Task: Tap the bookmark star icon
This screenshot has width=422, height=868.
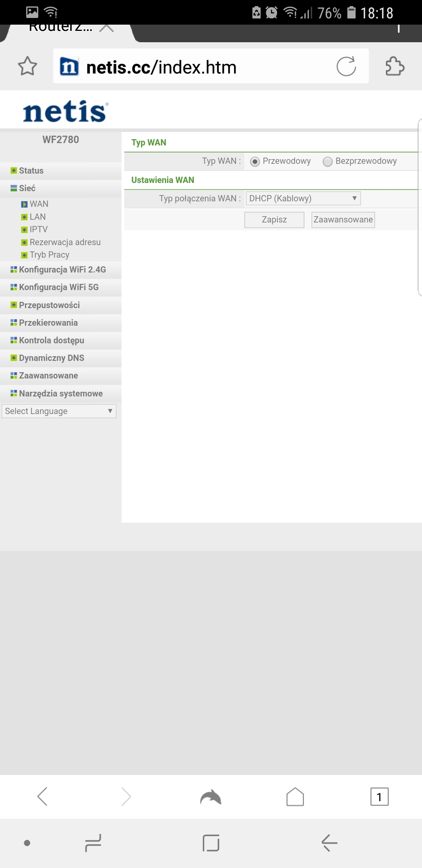Action: coord(27,66)
